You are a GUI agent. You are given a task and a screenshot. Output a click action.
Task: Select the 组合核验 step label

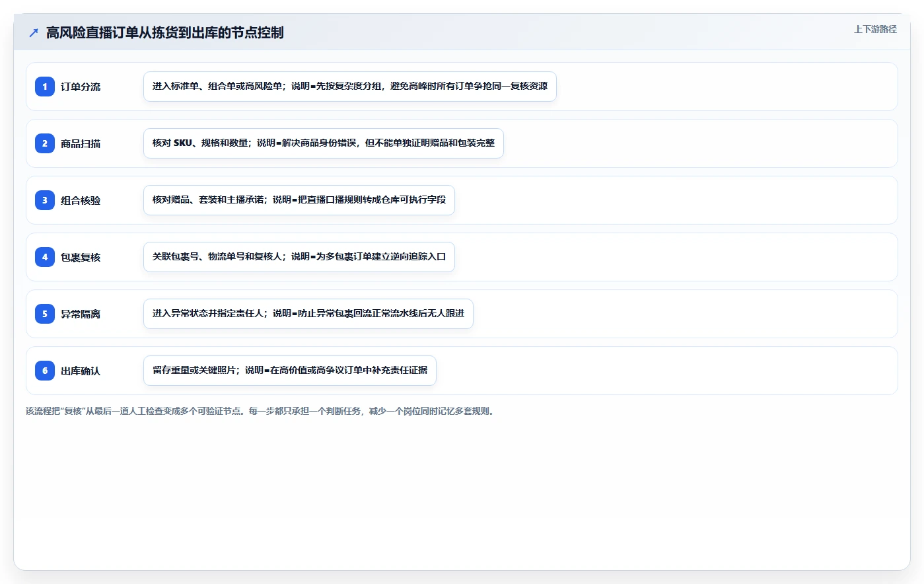tap(81, 200)
